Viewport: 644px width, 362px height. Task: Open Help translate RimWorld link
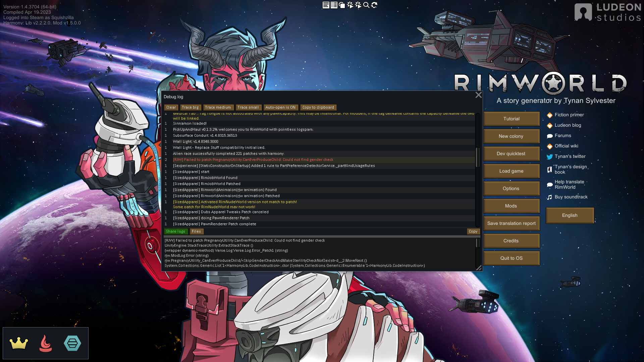(x=566, y=185)
